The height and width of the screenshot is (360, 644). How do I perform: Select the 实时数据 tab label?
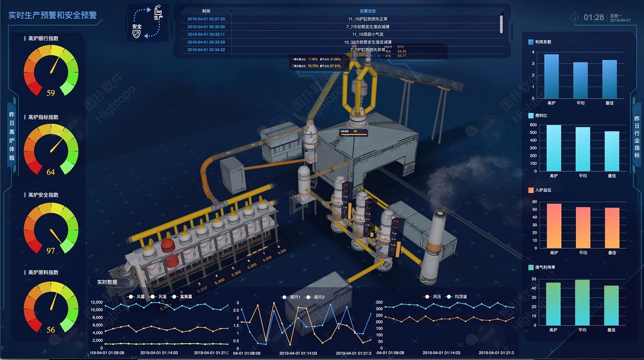coord(107,282)
